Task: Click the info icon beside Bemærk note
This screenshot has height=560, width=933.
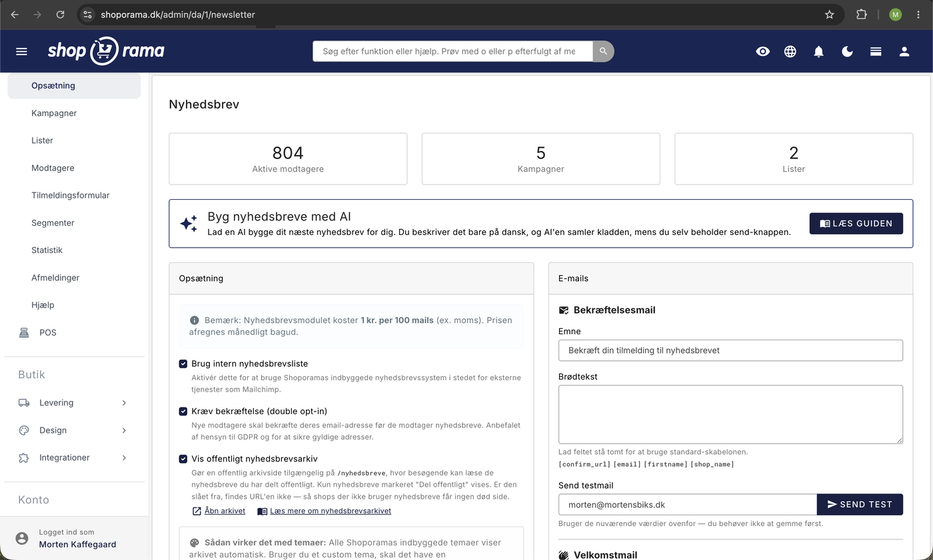Action: 195,320
